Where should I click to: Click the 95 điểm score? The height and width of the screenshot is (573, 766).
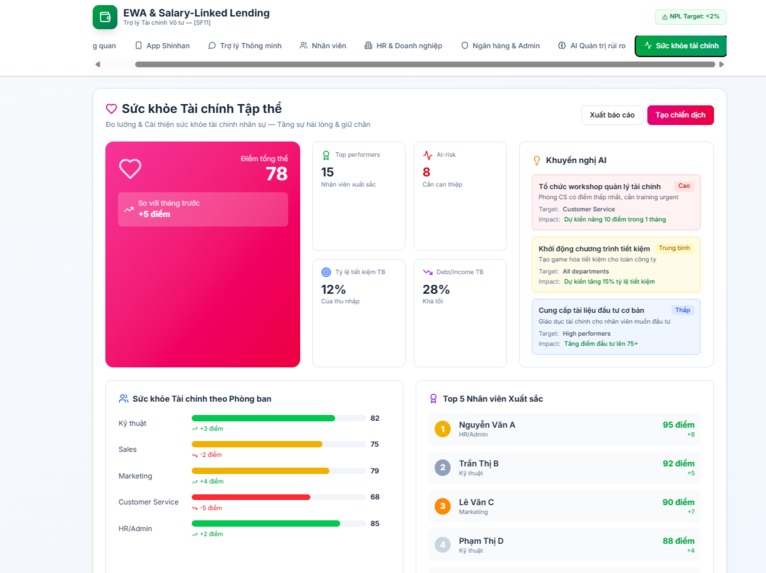point(678,425)
